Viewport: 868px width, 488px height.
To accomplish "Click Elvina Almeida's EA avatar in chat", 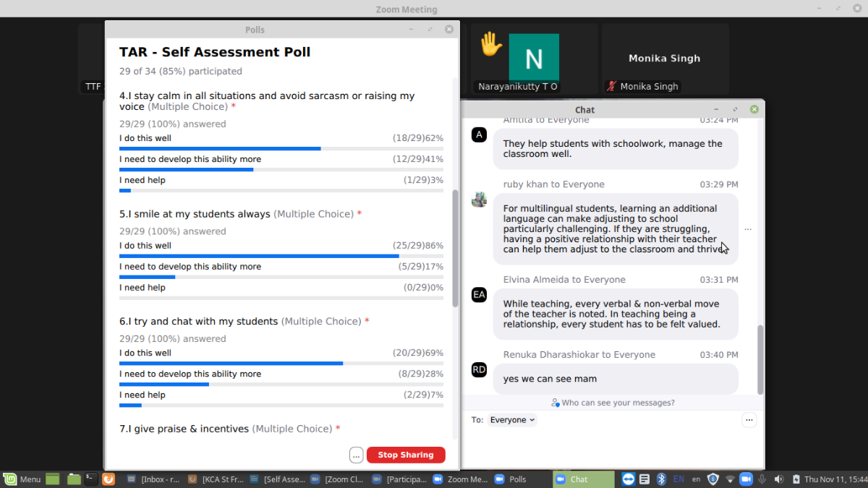I will (479, 295).
